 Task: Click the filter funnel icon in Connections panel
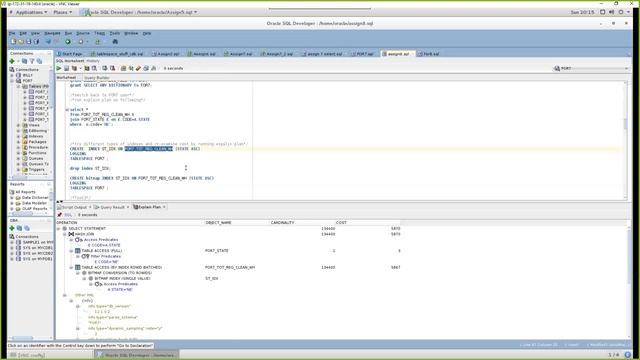32,61
